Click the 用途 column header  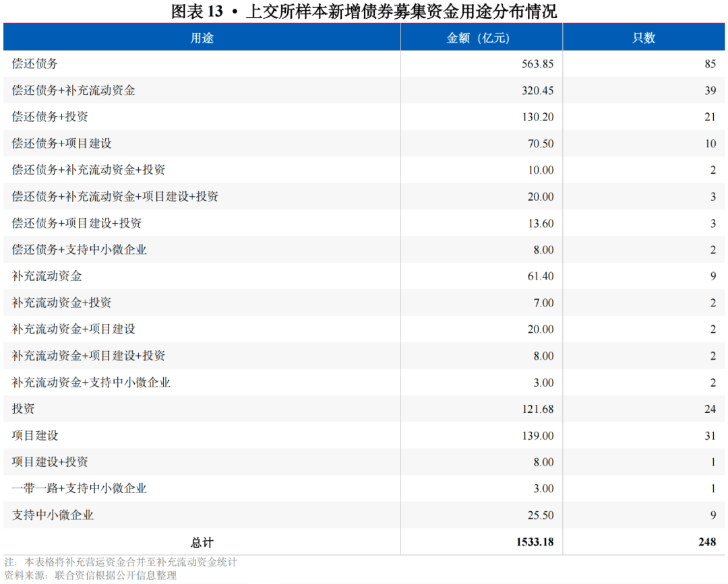tap(202, 38)
